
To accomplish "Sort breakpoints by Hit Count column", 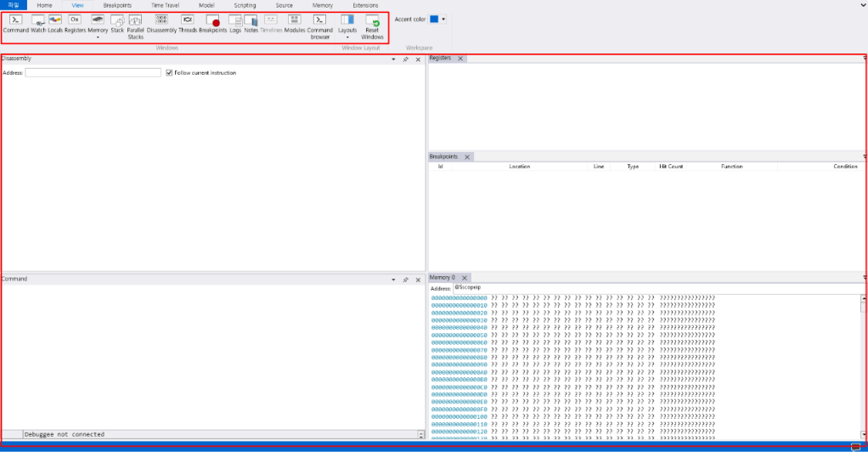I will (671, 167).
